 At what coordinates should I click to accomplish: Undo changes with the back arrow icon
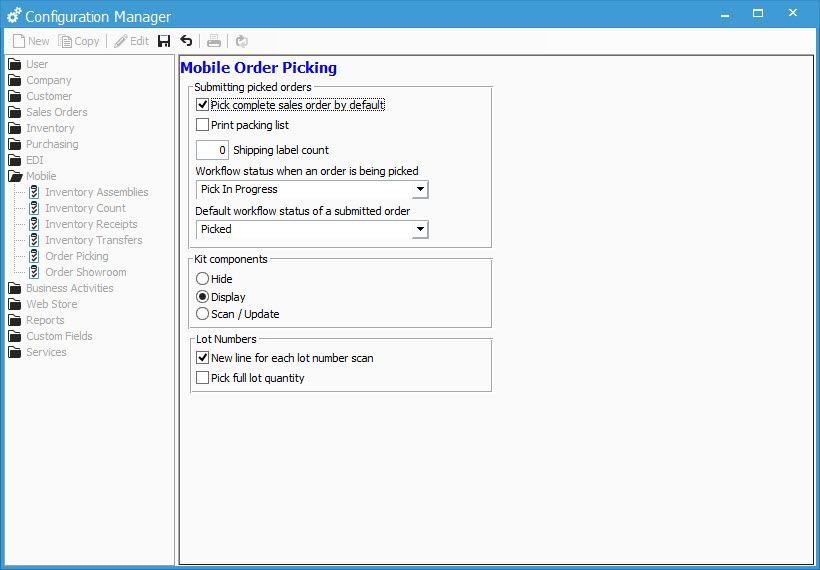click(x=186, y=41)
